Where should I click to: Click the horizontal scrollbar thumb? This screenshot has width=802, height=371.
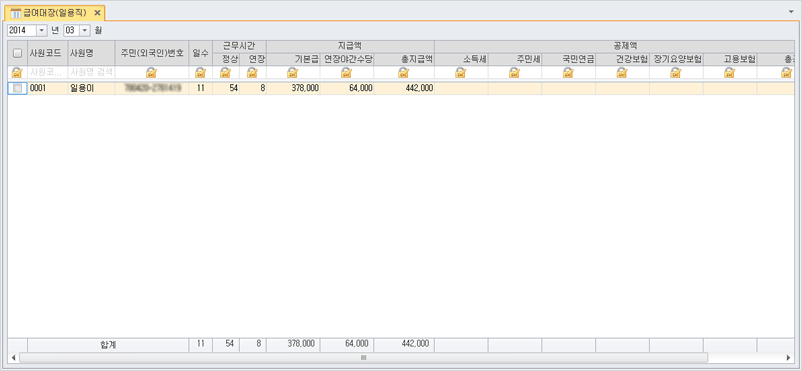point(364,357)
